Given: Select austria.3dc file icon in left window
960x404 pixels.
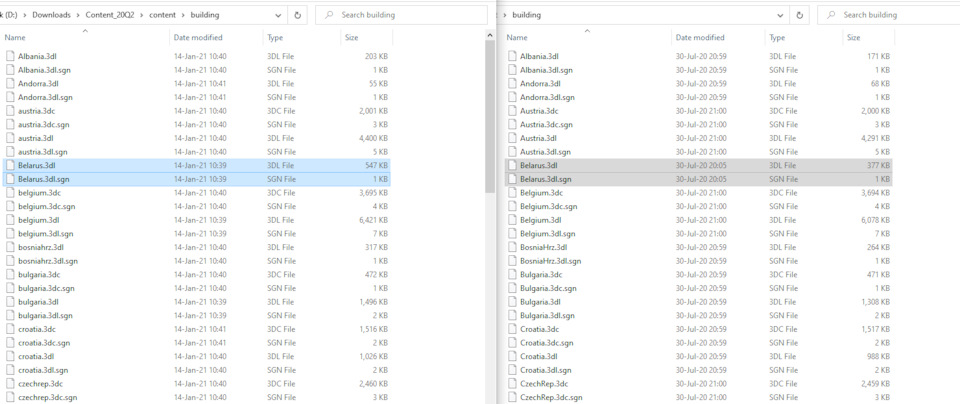Looking at the screenshot, I should (10, 111).
